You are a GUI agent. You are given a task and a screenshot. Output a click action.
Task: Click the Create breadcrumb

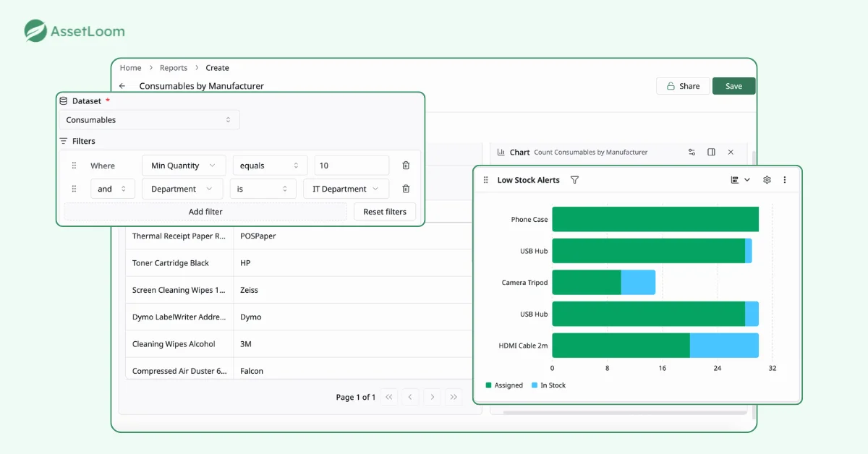click(217, 68)
